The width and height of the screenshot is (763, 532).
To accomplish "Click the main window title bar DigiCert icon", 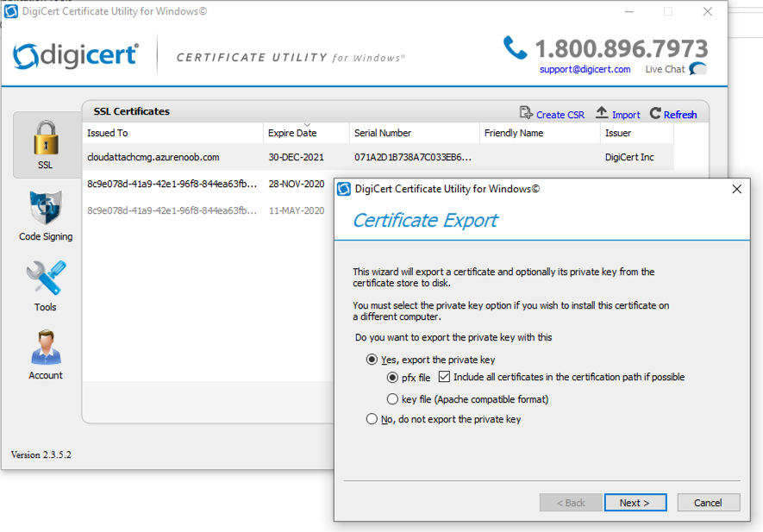I will (x=10, y=11).
